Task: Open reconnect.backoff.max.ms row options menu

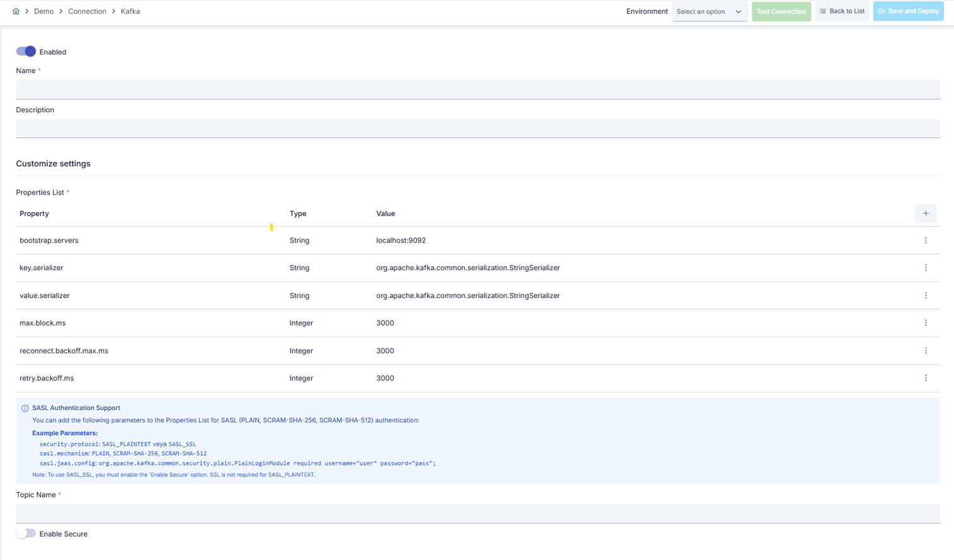Action: [x=926, y=351]
